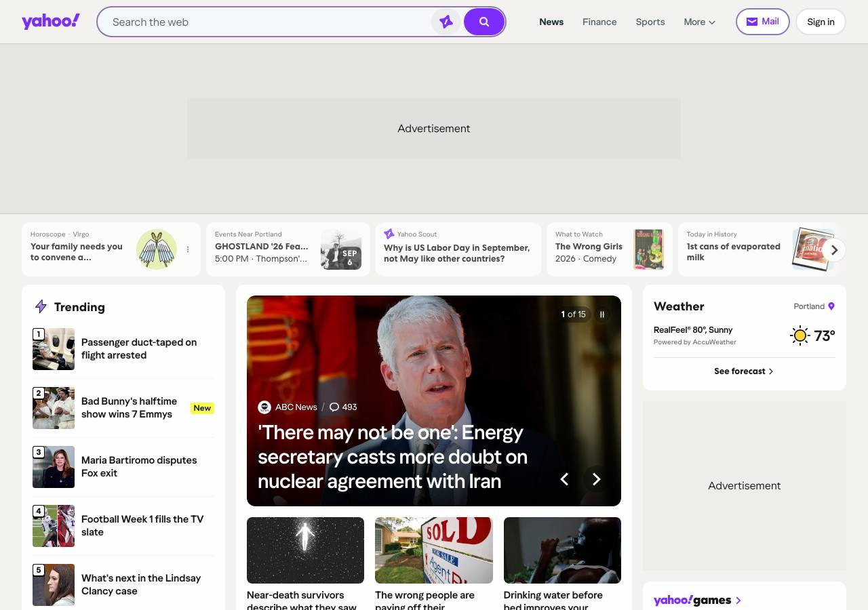Open the GHOSTLAND '26 event card title
The height and width of the screenshot is (610, 868).
[262, 247]
